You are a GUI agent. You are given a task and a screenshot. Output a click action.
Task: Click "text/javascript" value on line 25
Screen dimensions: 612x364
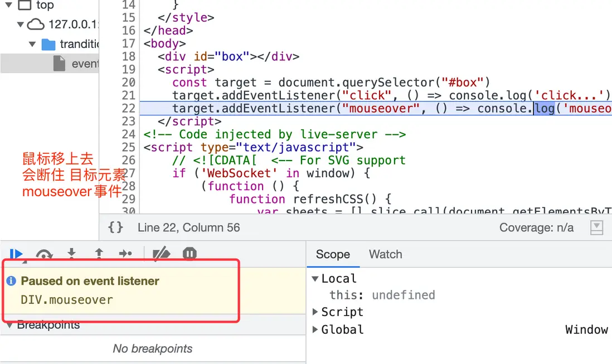pyautogui.click(x=295, y=148)
